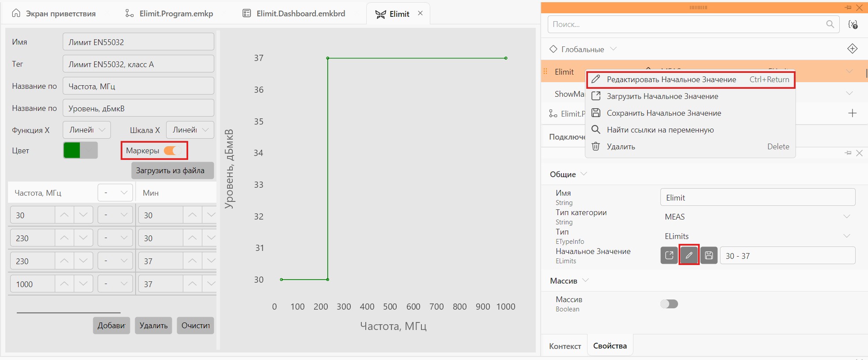Screen dimensions: 868x360
Task: Select Сохранить Начальное Значение menu item
Action: 690,113
